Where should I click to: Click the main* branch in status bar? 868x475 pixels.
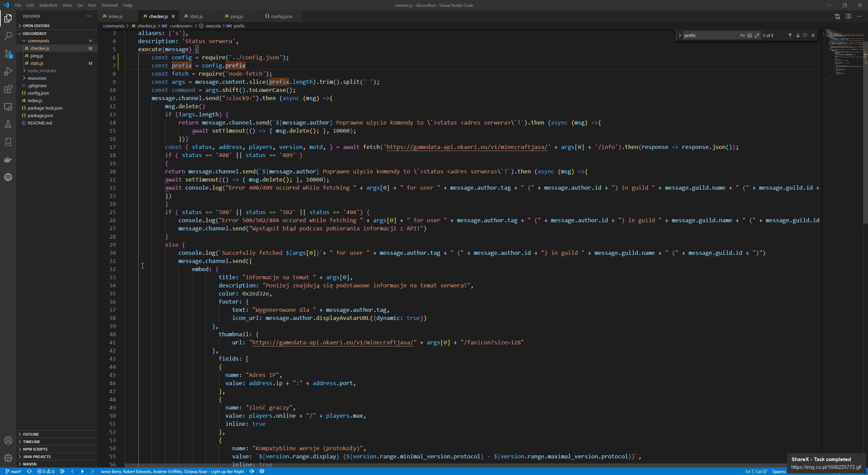click(14, 471)
